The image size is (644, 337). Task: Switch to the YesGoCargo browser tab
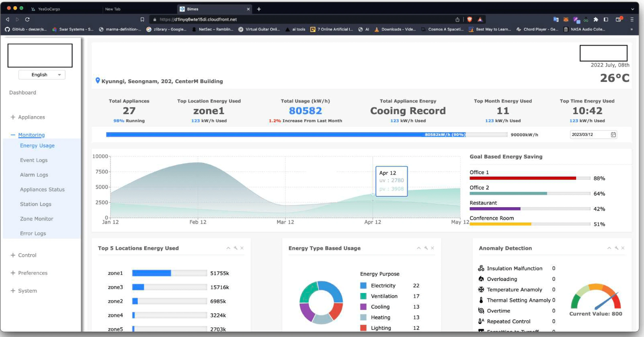[x=49, y=9]
